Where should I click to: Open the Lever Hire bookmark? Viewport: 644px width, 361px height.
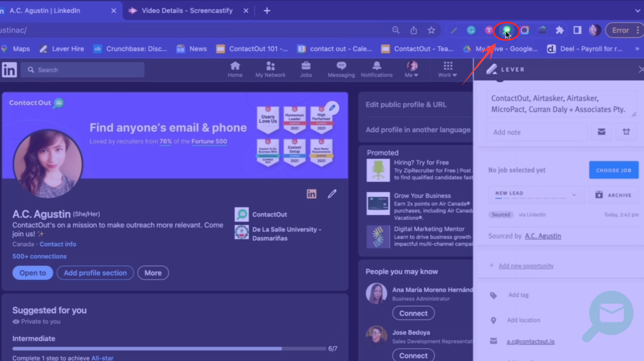62,49
